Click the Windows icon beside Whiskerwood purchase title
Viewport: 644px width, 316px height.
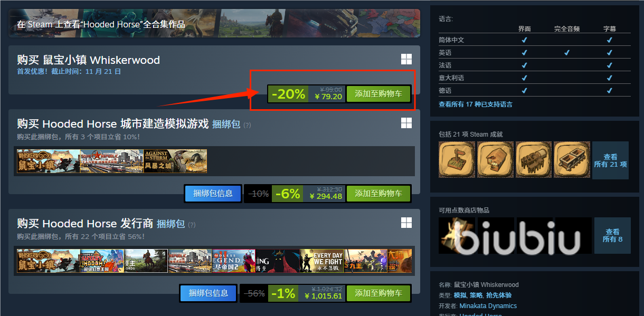[406, 59]
